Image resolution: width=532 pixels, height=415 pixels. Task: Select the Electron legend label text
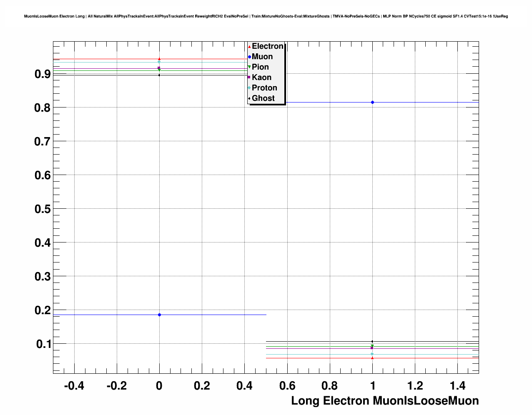point(267,46)
